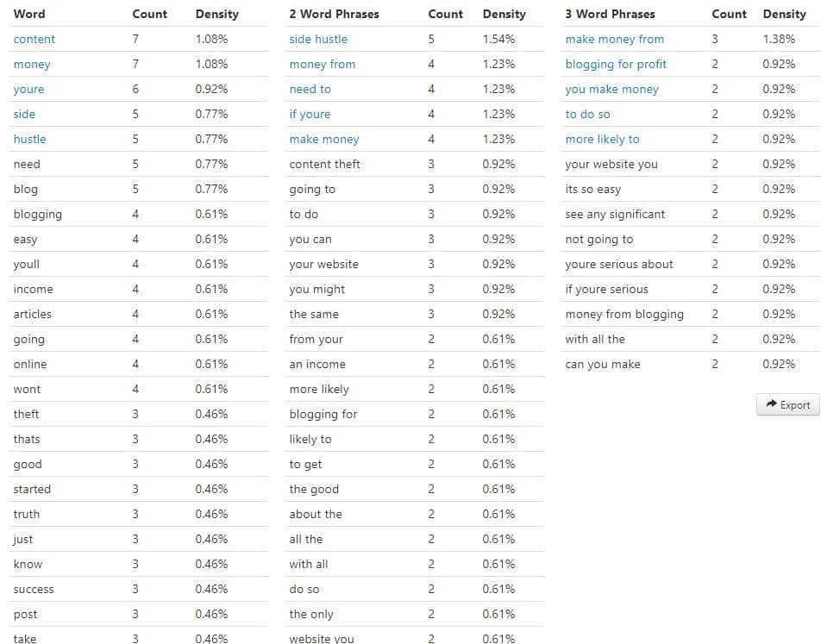Screen dimensions: 827x644
Task: Open the 'make money' phrase link
Action: 324,139
